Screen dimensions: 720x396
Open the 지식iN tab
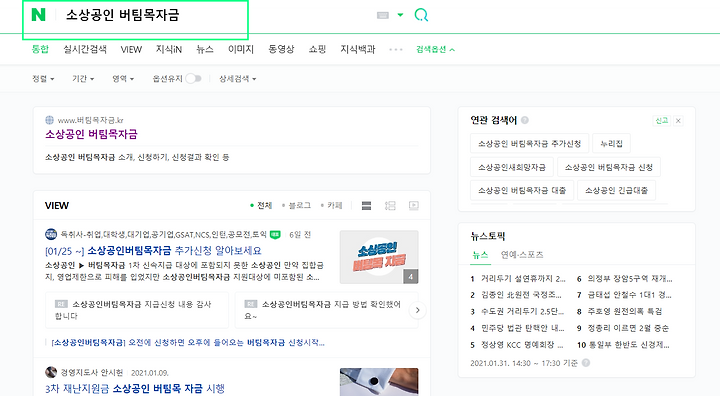(x=169, y=49)
